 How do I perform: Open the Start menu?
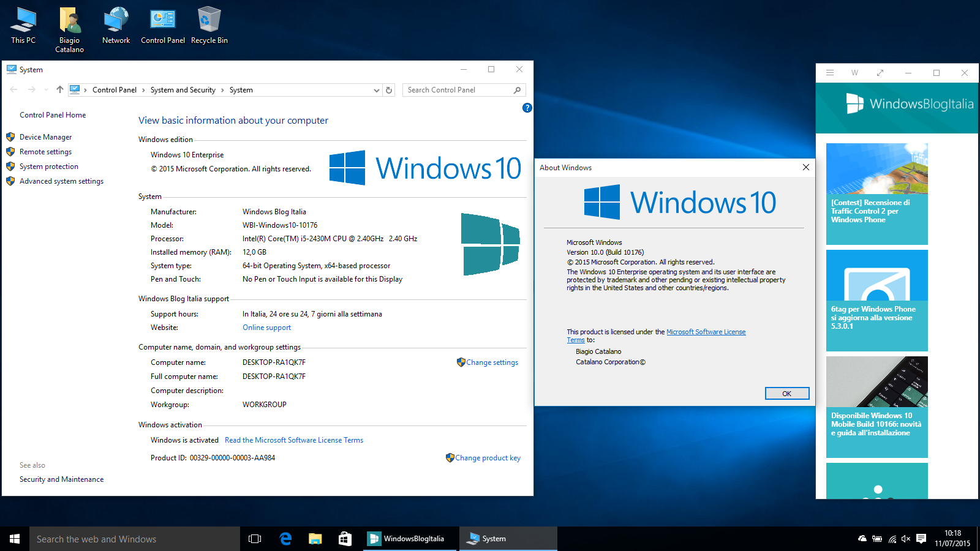pyautogui.click(x=15, y=539)
